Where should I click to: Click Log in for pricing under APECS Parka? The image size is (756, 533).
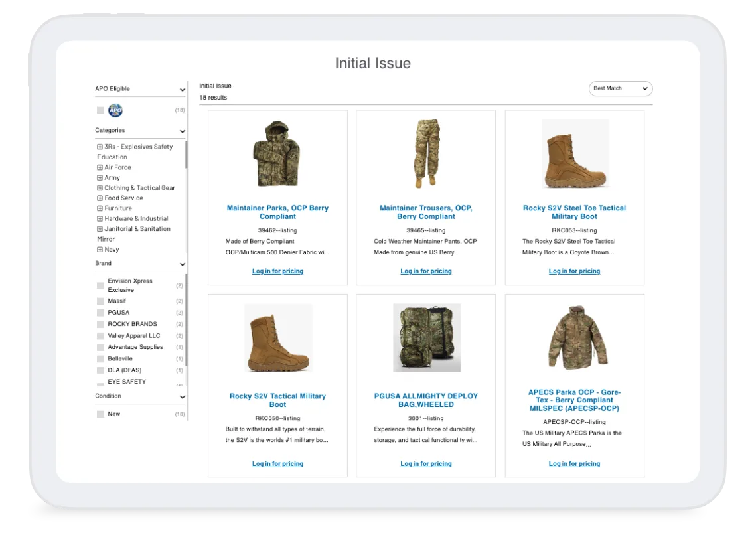[x=574, y=463]
